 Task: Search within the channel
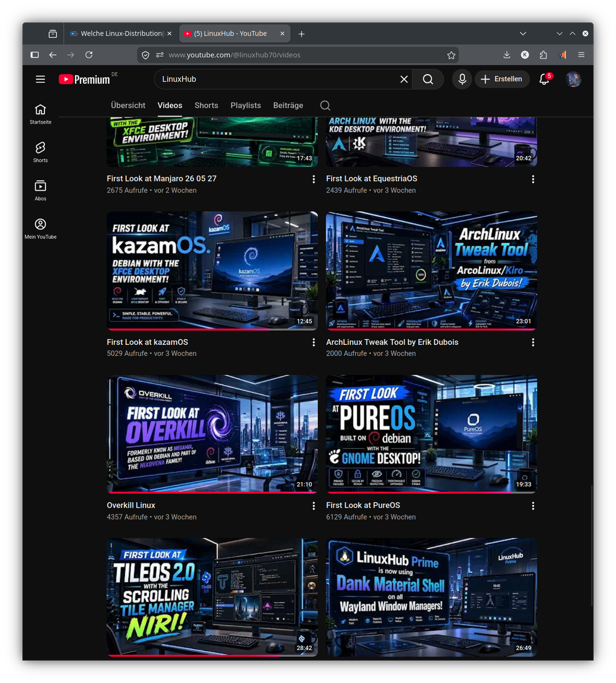click(x=325, y=105)
